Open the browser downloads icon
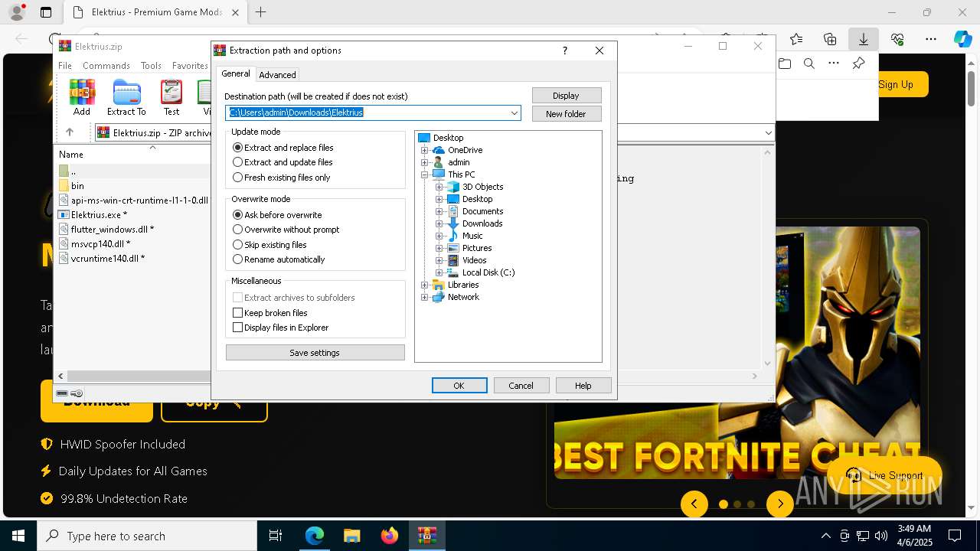 pyautogui.click(x=864, y=39)
